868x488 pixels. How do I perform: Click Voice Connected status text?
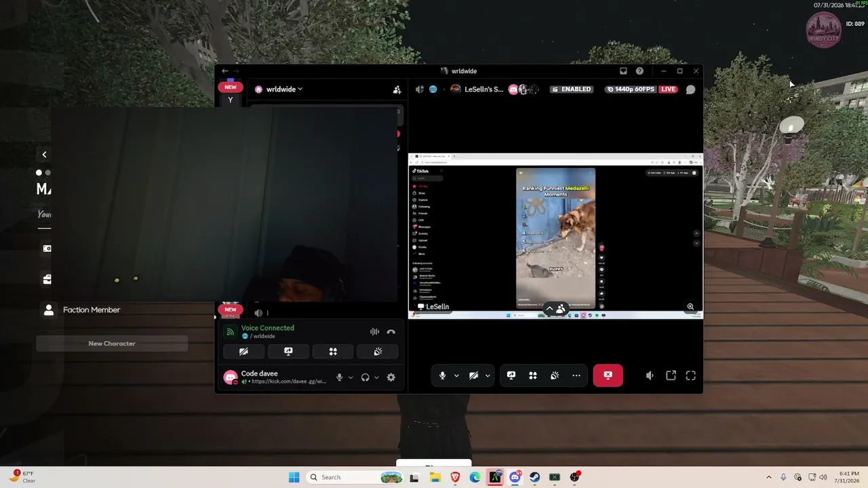coord(268,328)
